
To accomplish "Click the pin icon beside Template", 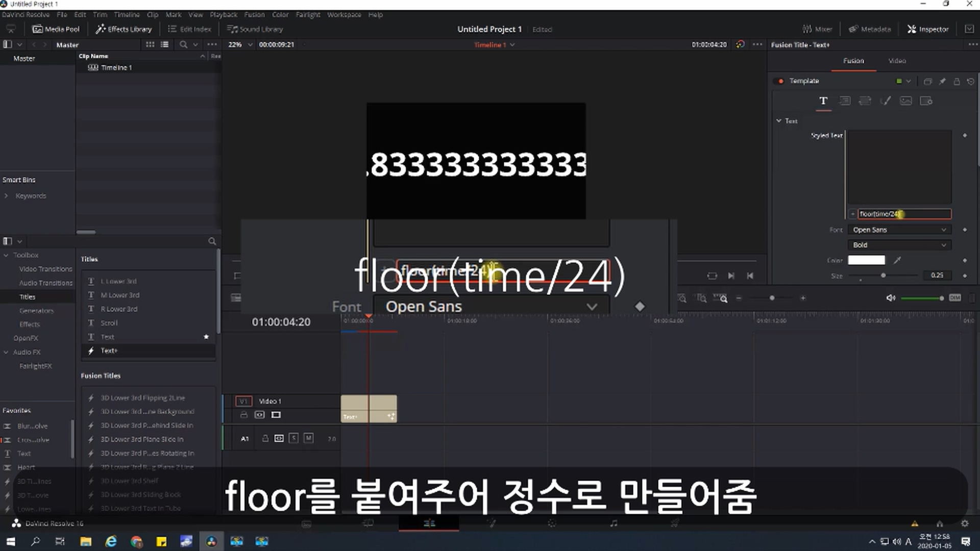I will [942, 81].
